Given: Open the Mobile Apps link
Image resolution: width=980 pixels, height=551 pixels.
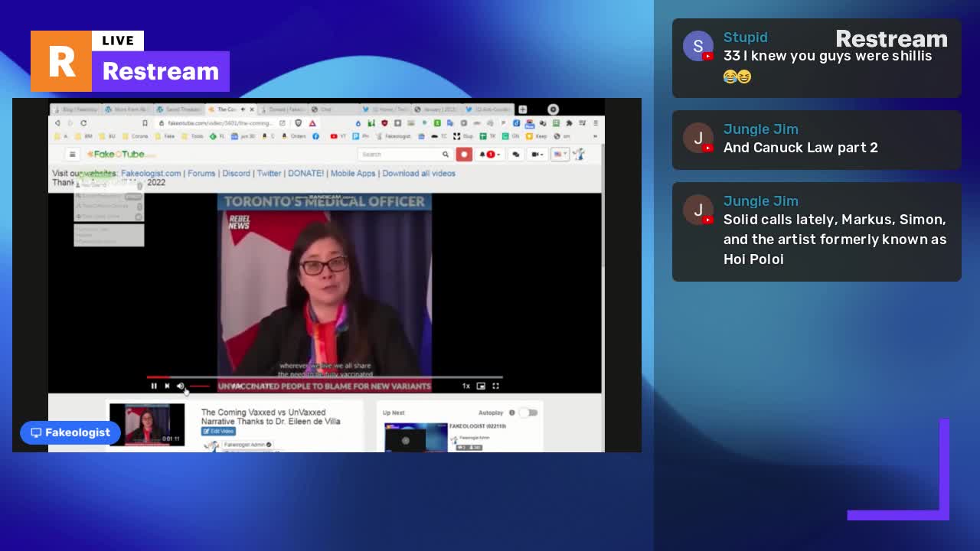Looking at the screenshot, I should tap(353, 173).
